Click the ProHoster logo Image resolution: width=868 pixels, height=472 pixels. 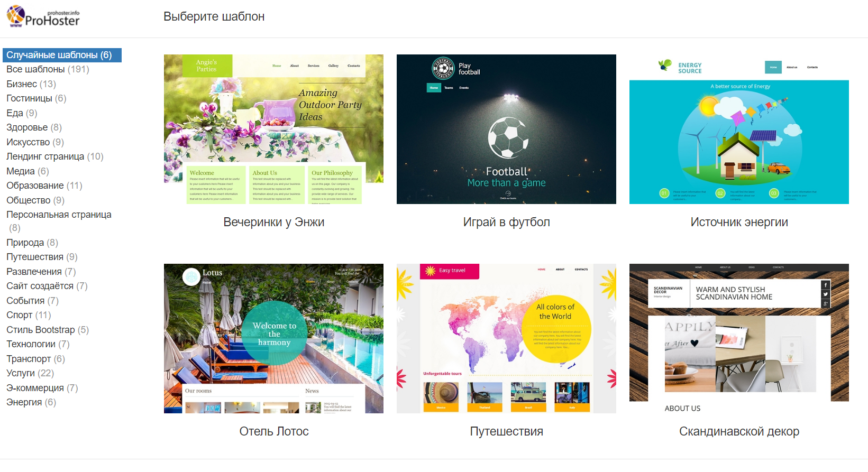[x=43, y=16]
